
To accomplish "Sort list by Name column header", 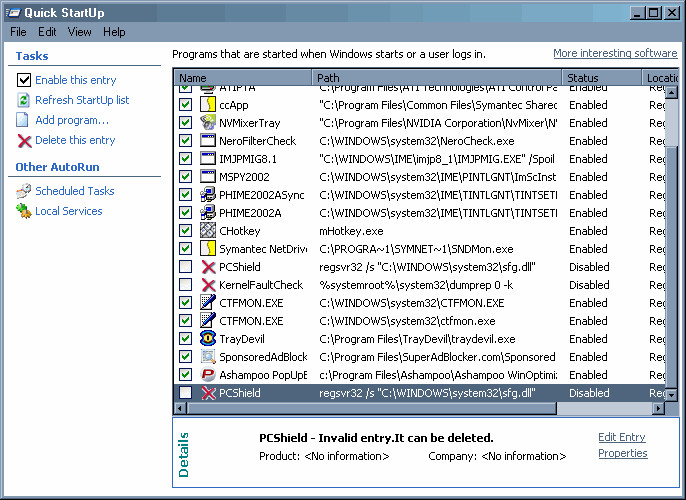I will pos(243,77).
